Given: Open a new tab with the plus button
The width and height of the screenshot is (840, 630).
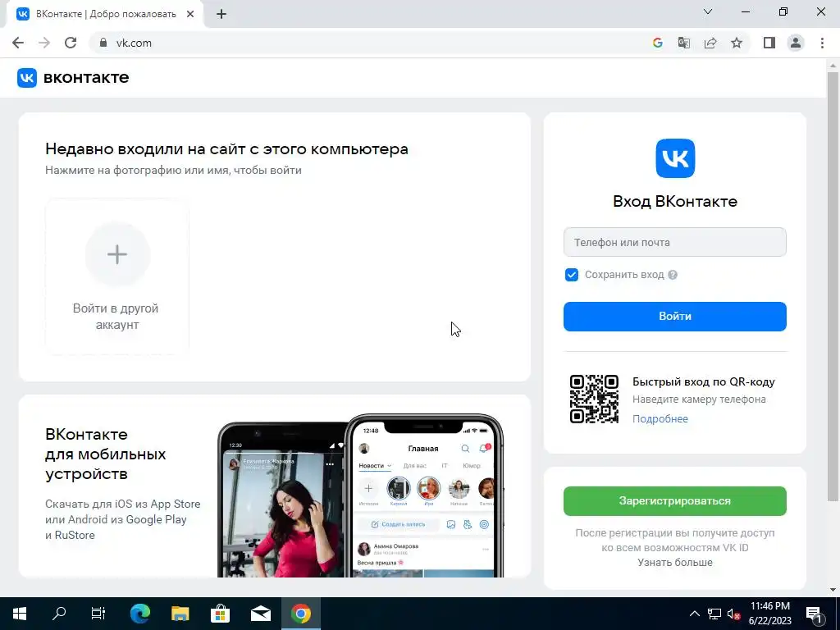Looking at the screenshot, I should (221, 15).
